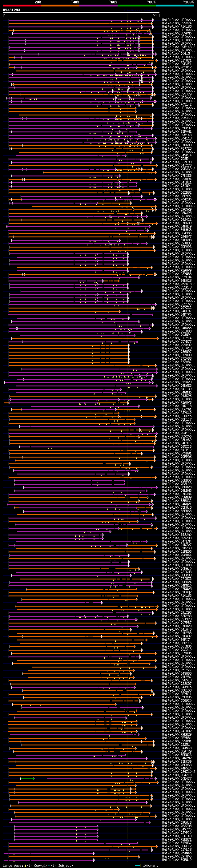This screenshot has height=868, width=197.
Task: Select hit label UniRef100_B4IPI2
Action: pyautogui.click(x=177, y=450)
